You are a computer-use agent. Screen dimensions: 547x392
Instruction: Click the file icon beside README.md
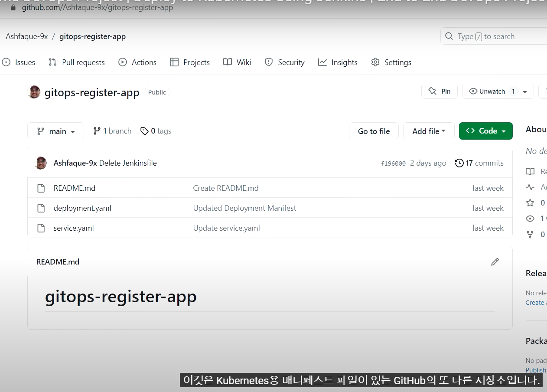click(x=41, y=188)
